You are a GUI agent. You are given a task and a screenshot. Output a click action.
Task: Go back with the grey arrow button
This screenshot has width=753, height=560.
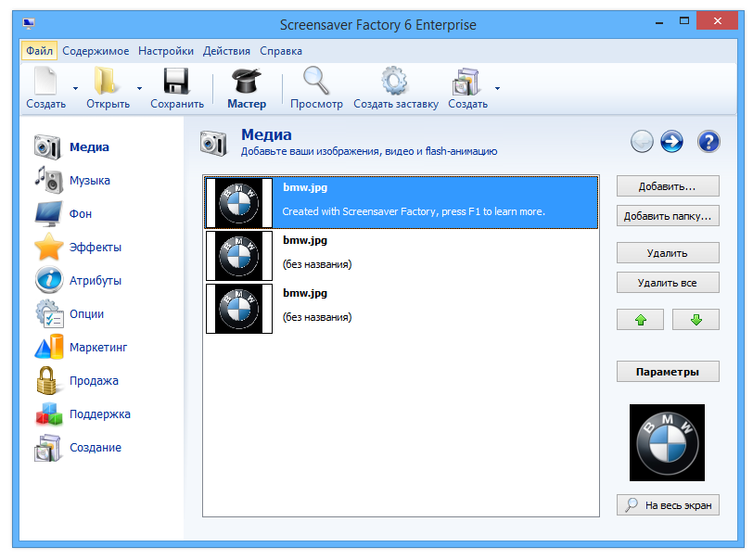click(642, 142)
